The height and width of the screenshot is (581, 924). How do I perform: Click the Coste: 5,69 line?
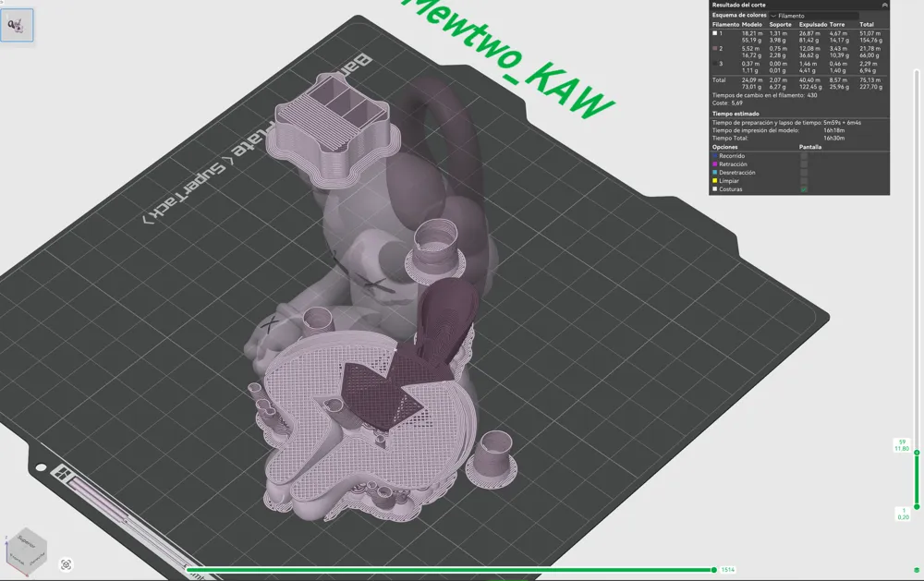(727, 103)
